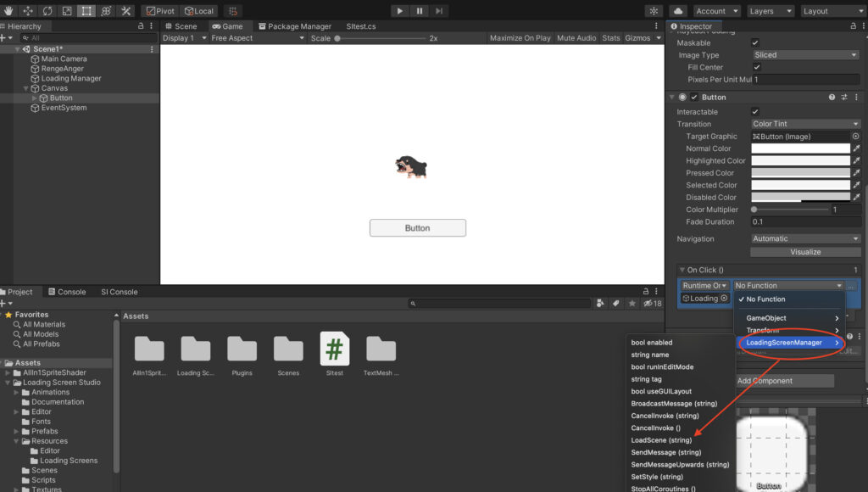Toggle Local handle rotation
868x492 pixels.
coord(198,10)
